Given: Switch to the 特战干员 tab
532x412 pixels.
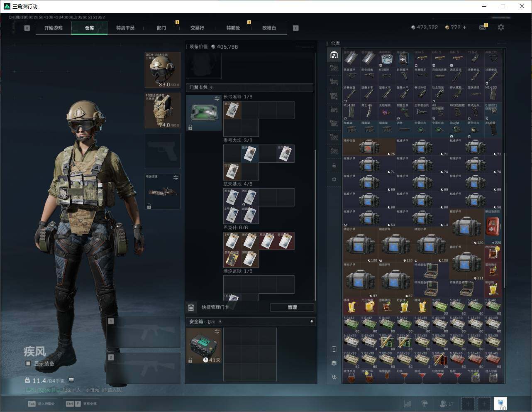Looking at the screenshot, I should 125,28.
